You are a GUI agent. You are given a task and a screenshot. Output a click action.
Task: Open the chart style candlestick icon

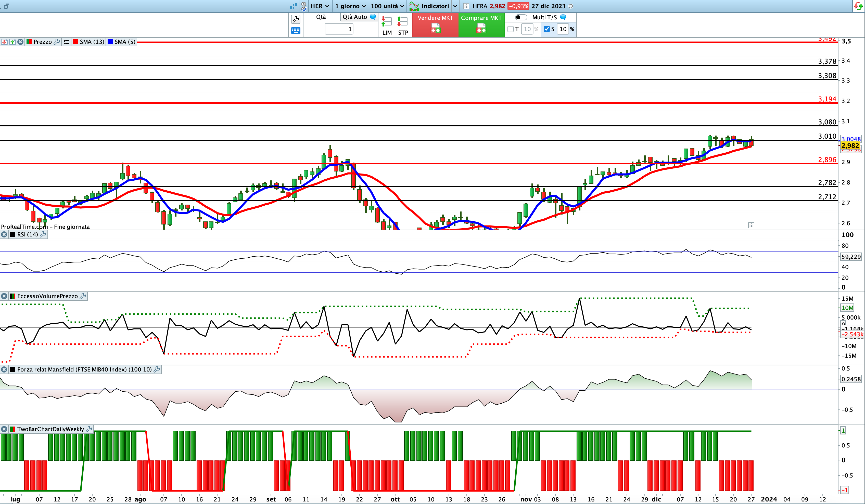coord(293,6)
